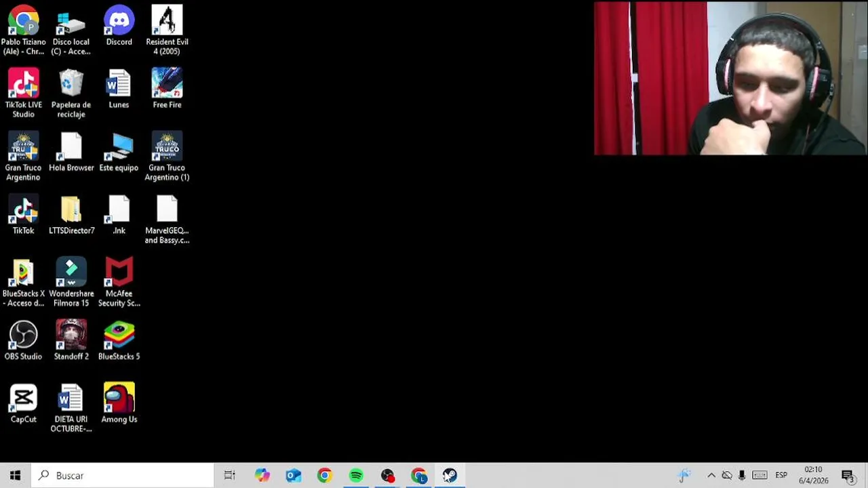Open McAfee Security Scan shortcut
868x488 pixels.
click(119, 283)
